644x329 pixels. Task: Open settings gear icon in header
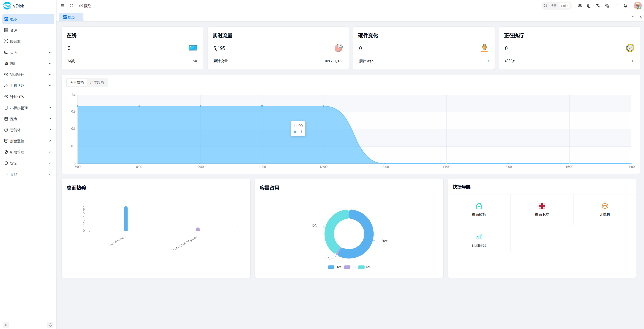580,6
